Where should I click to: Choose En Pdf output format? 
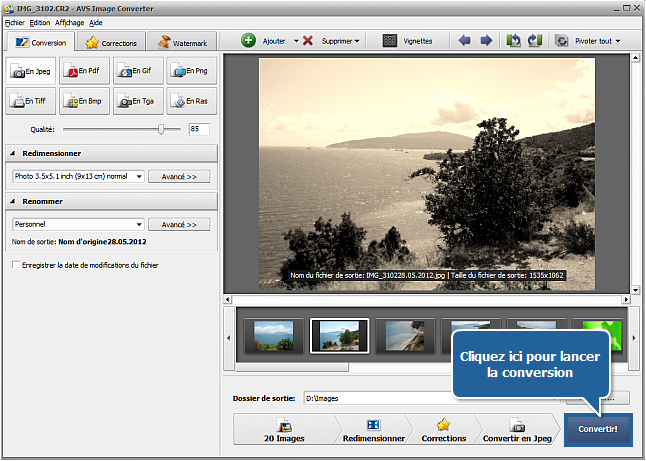(x=85, y=71)
